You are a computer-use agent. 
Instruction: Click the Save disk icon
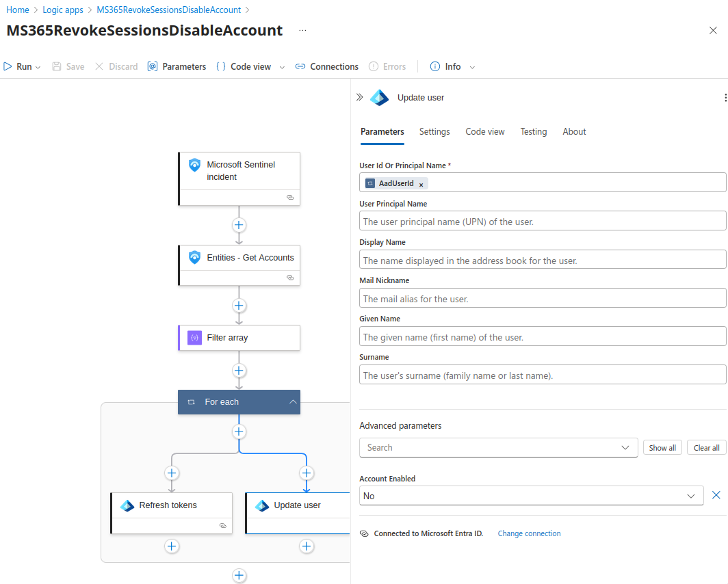click(x=57, y=66)
